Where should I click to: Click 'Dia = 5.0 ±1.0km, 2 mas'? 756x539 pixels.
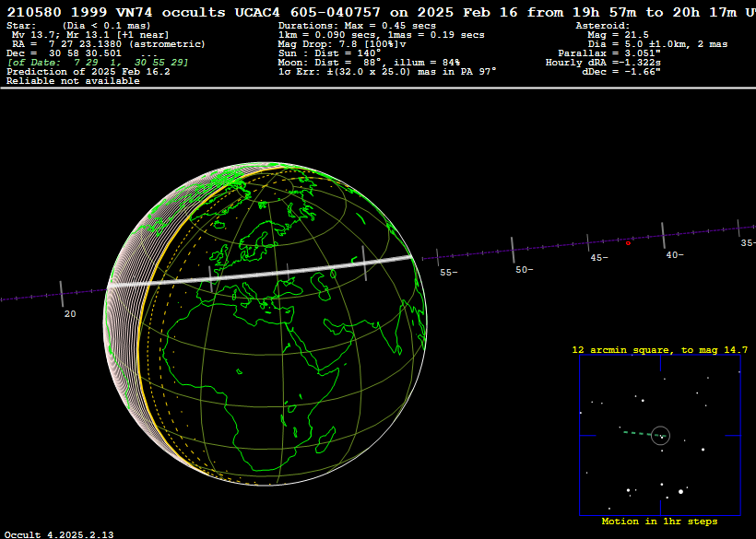(657, 44)
